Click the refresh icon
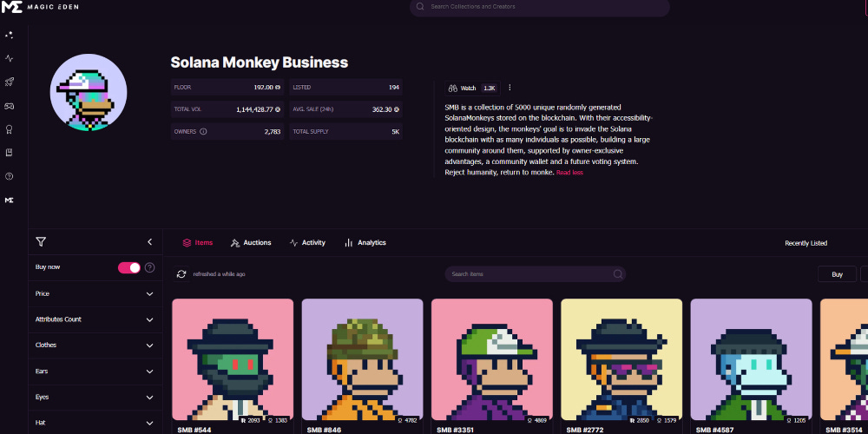 [x=181, y=274]
